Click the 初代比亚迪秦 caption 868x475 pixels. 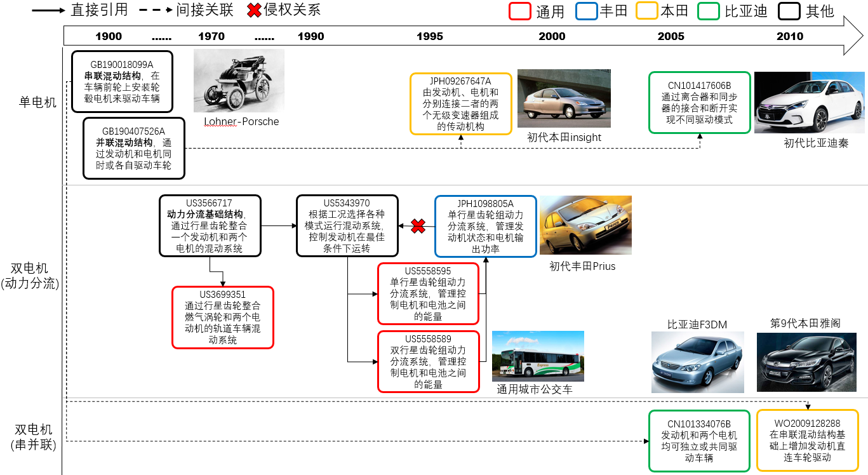point(817,144)
